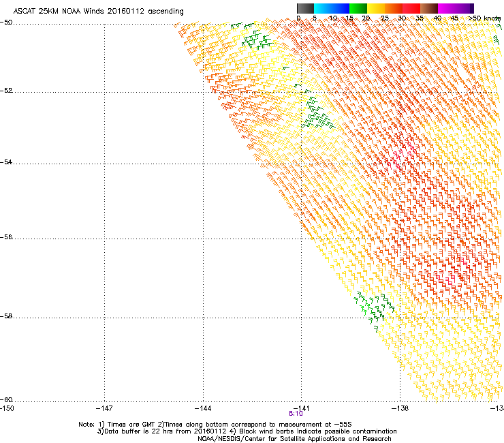The image size is (504, 443).
Task: Click the '35' legend tick label
Action: point(419,18)
